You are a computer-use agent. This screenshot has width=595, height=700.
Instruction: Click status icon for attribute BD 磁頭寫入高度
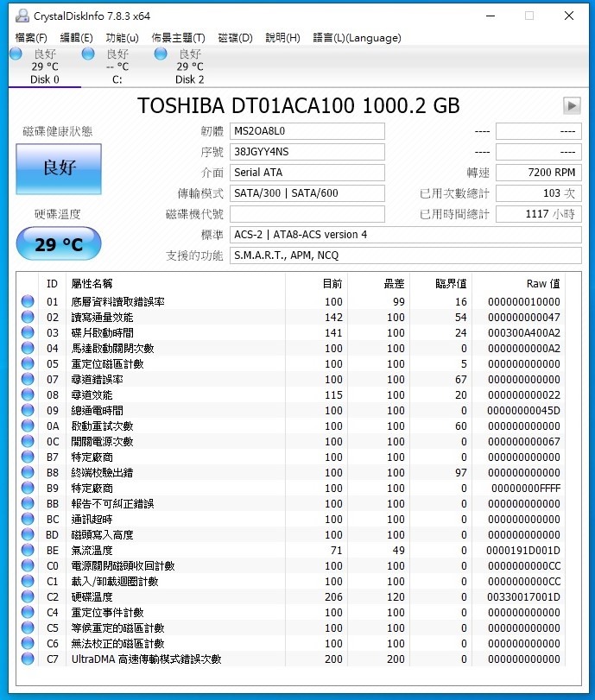click(x=28, y=534)
